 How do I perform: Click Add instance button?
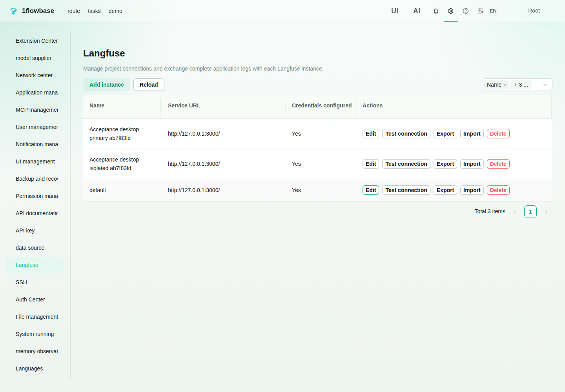point(107,85)
